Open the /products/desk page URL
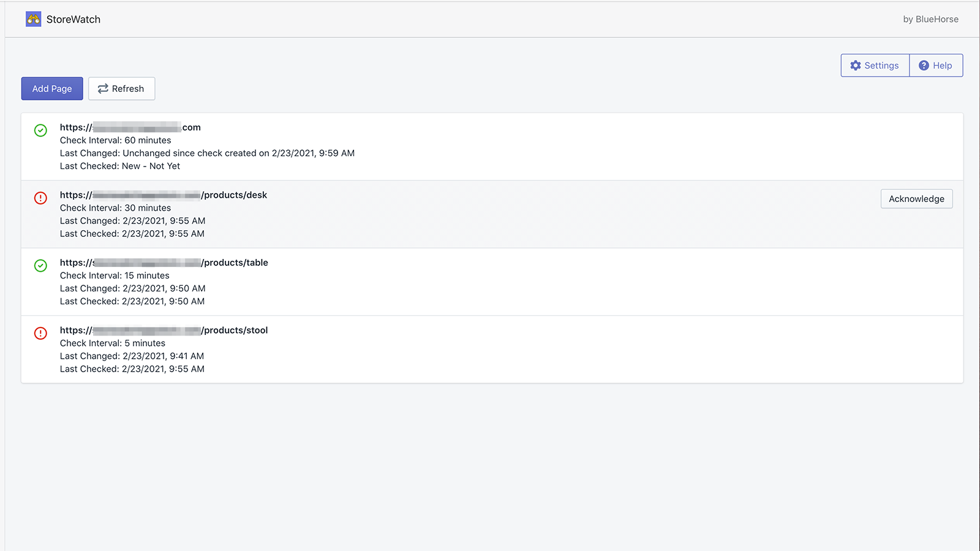This screenshot has width=980, height=551. coord(164,195)
